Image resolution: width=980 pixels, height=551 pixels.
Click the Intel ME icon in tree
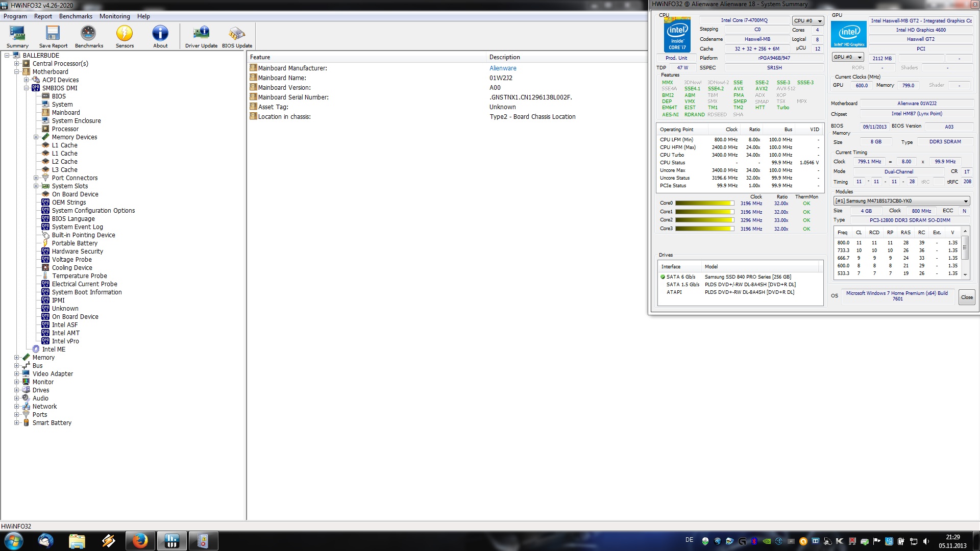coord(36,349)
